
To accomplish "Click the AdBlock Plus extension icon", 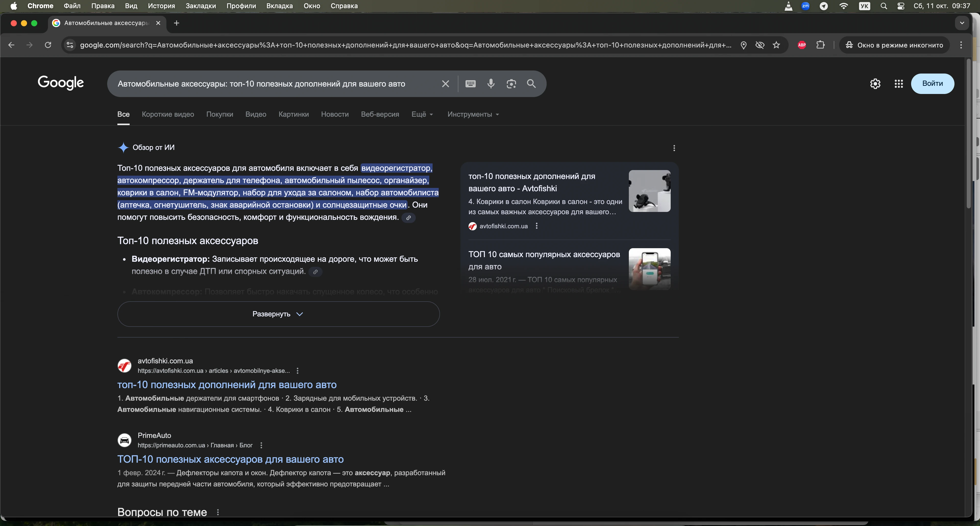I will pos(802,45).
